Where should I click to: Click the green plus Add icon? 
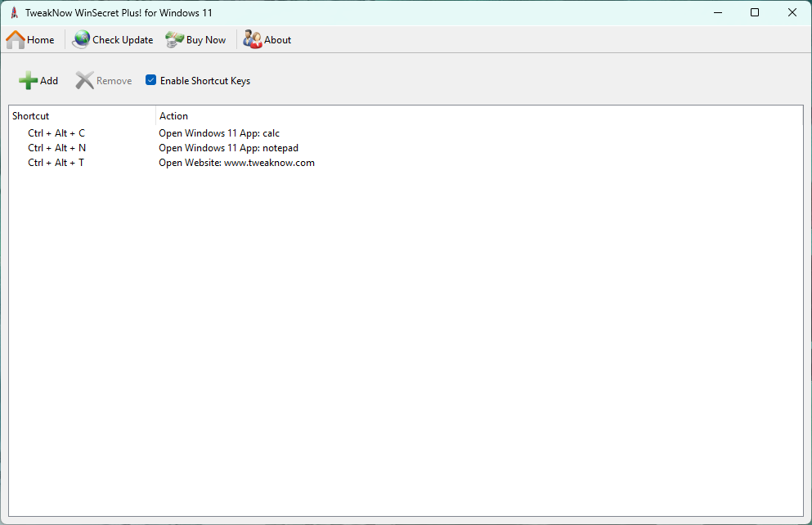pyautogui.click(x=28, y=81)
